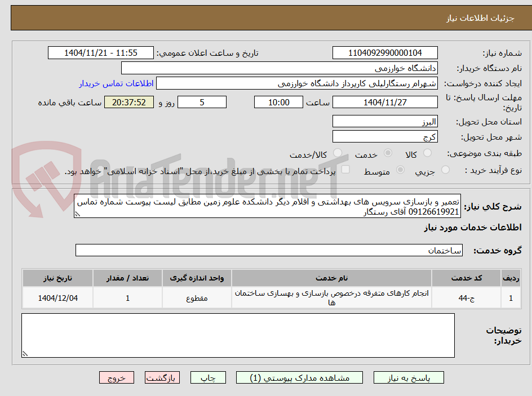532x396 pixels.
Task: Click the واحد اندازه گیری column header
Action: coord(197,278)
